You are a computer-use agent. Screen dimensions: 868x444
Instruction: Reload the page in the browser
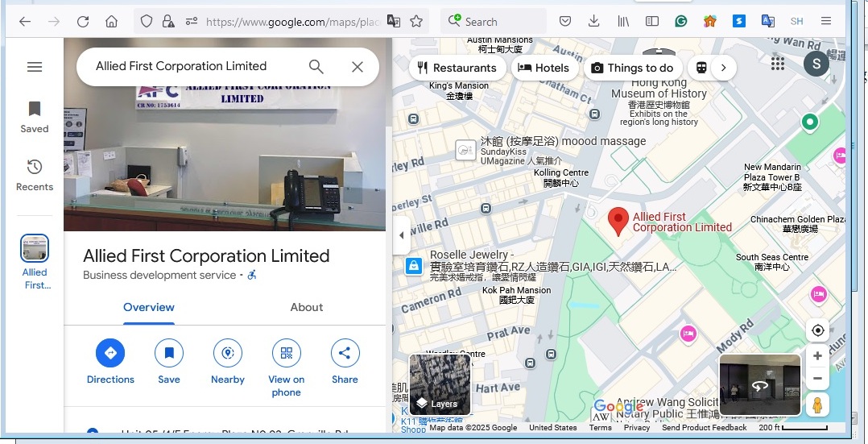point(83,22)
